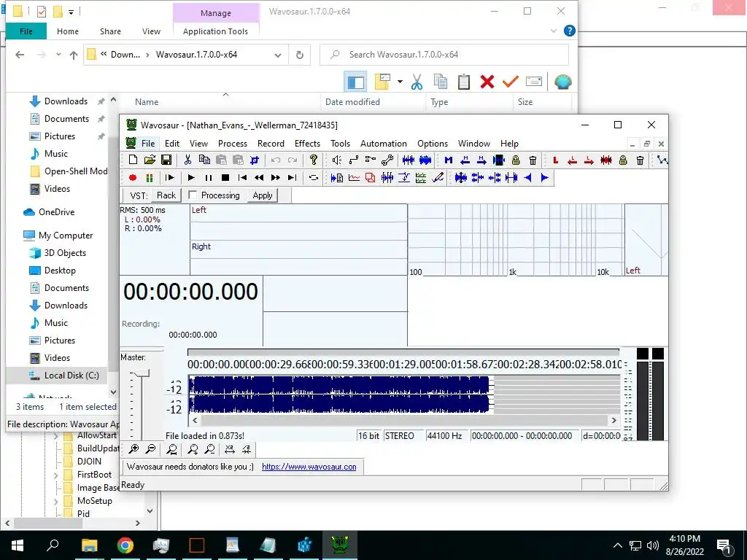Expand the Explorer address bar dropdown
The height and width of the screenshot is (560, 747).
(278, 55)
